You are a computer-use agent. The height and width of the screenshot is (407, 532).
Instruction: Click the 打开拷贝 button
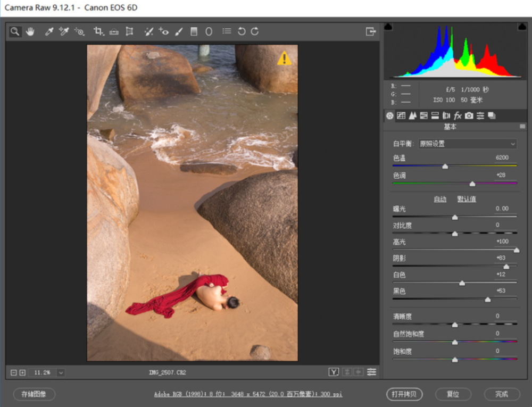point(404,394)
